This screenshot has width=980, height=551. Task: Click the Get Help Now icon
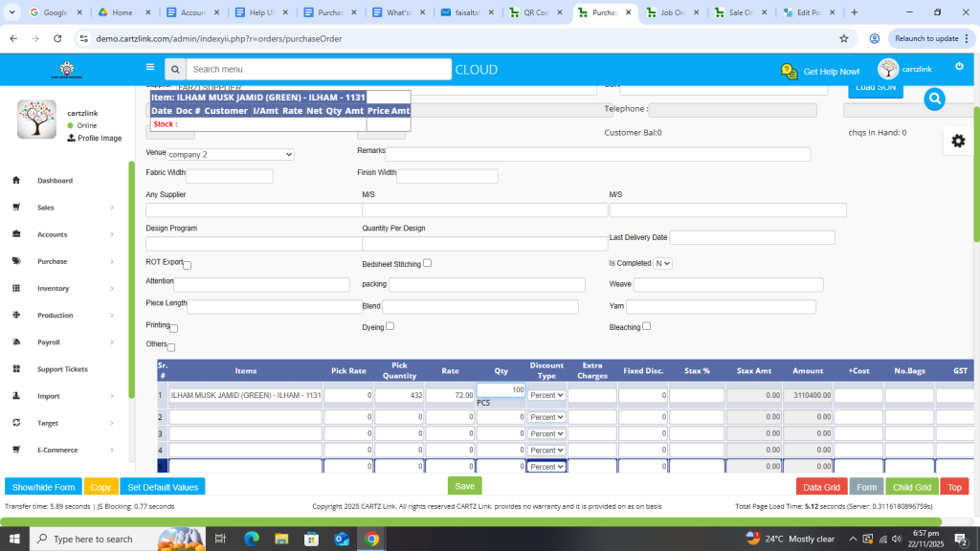(x=790, y=72)
